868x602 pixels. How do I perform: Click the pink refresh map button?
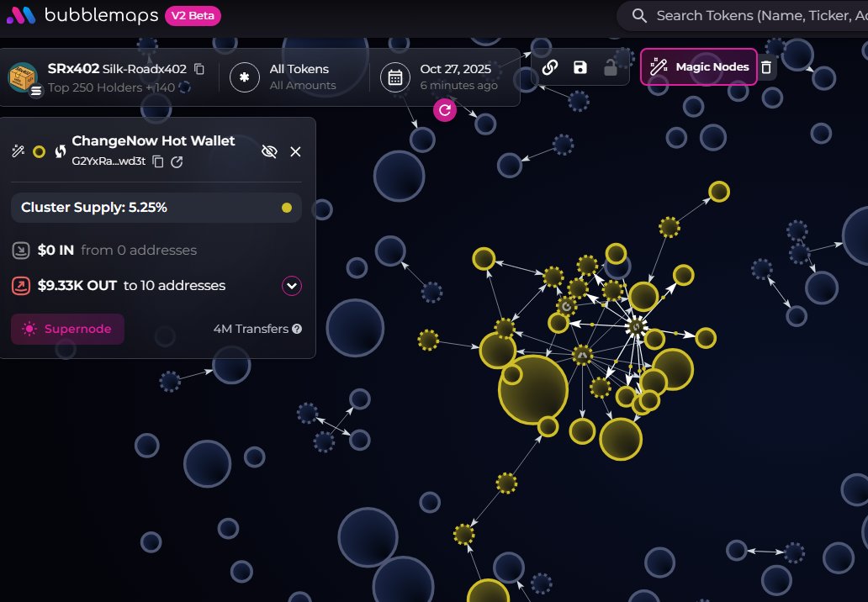click(445, 109)
